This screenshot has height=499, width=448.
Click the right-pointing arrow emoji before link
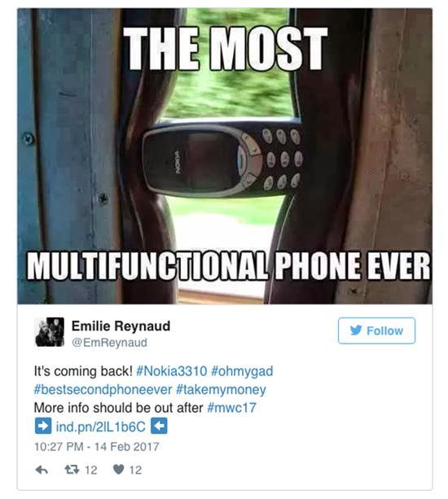[43, 426]
